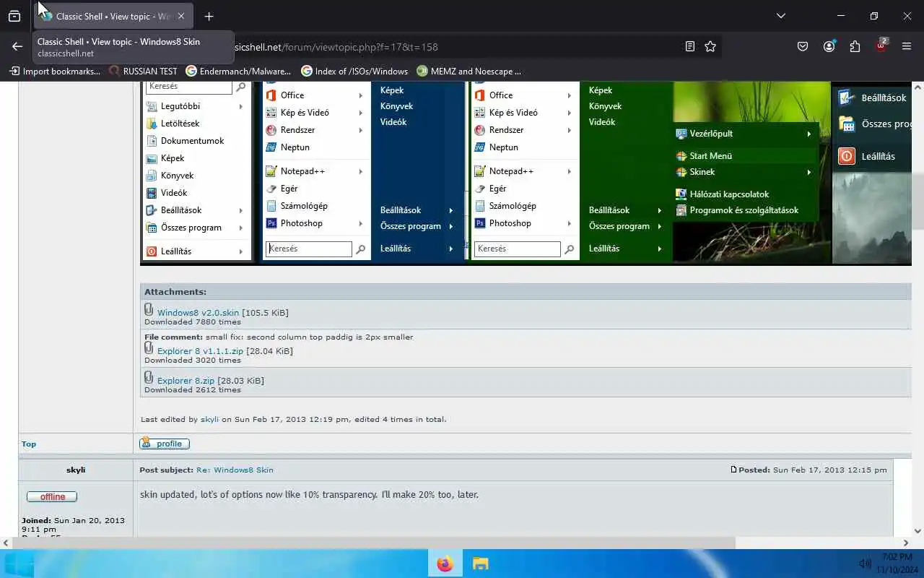
Task: Download the Explorer 8.zip attachment link
Action: click(x=186, y=381)
